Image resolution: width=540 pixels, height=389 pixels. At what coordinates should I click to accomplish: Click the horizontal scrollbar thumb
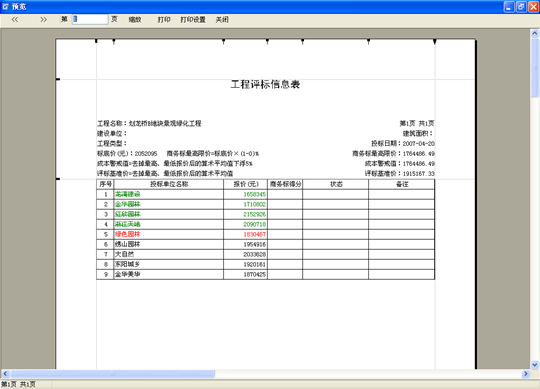pyautogui.click(x=113, y=374)
